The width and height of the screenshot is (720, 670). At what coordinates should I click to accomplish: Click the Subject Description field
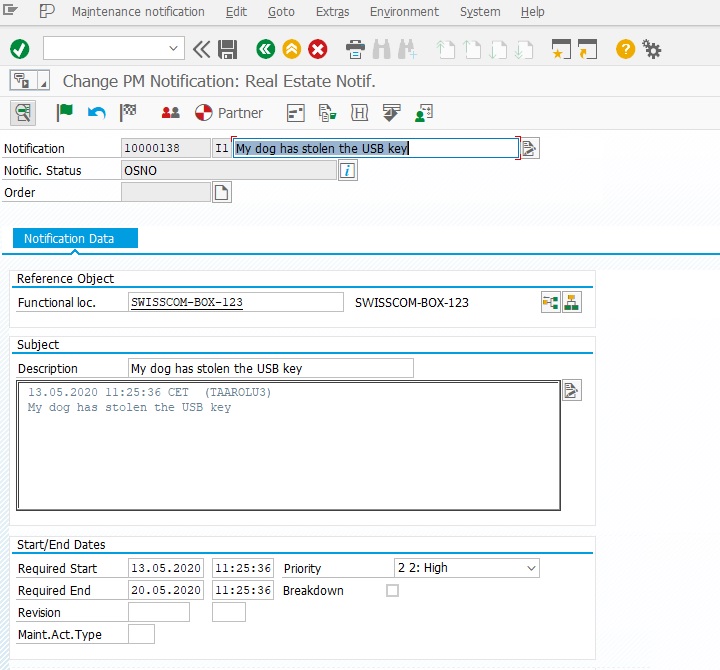click(x=270, y=368)
